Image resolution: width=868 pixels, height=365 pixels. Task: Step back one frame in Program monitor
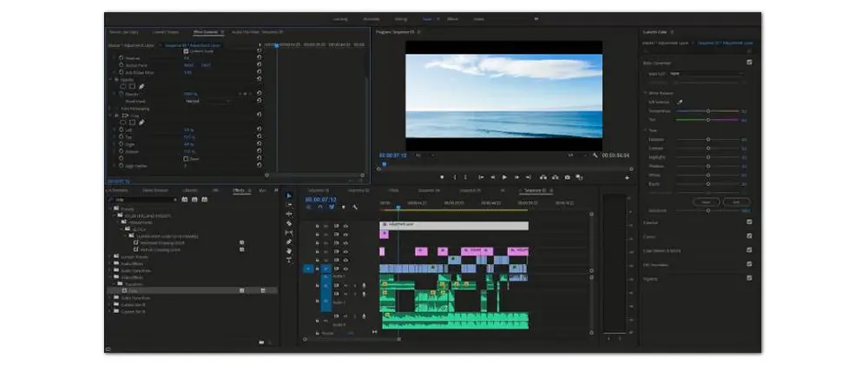click(493, 177)
